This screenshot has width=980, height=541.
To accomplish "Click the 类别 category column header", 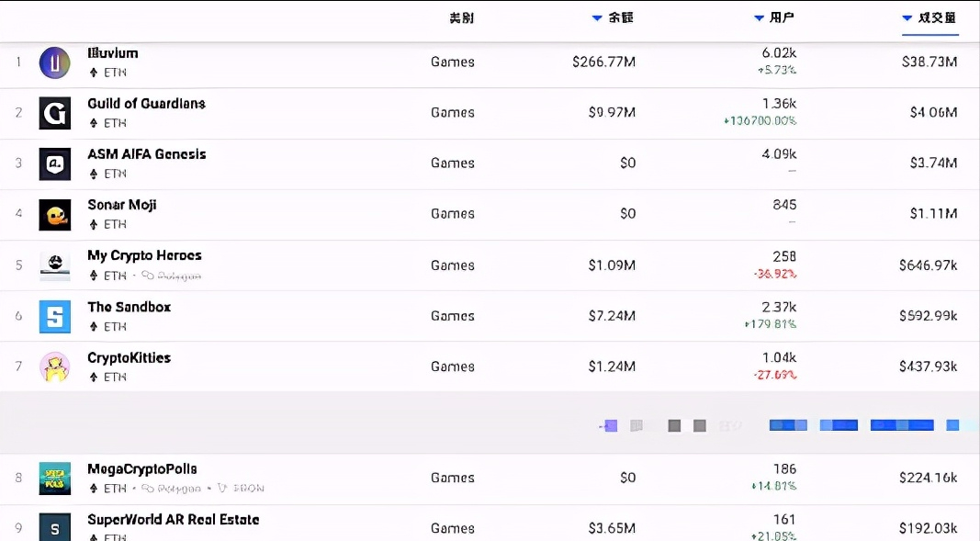I will click(462, 18).
